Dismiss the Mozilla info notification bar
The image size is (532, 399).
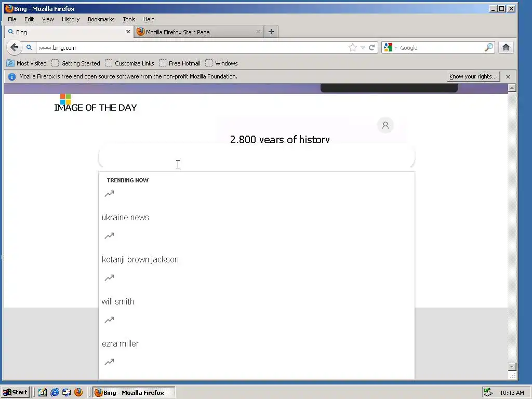point(508,77)
